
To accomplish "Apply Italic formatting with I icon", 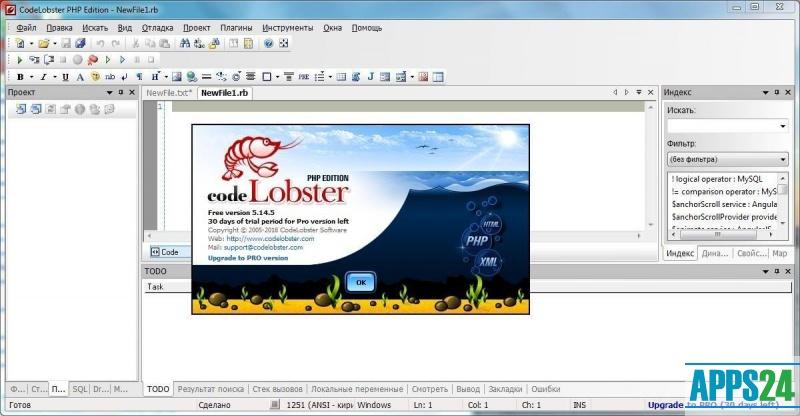I will coord(43,77).
